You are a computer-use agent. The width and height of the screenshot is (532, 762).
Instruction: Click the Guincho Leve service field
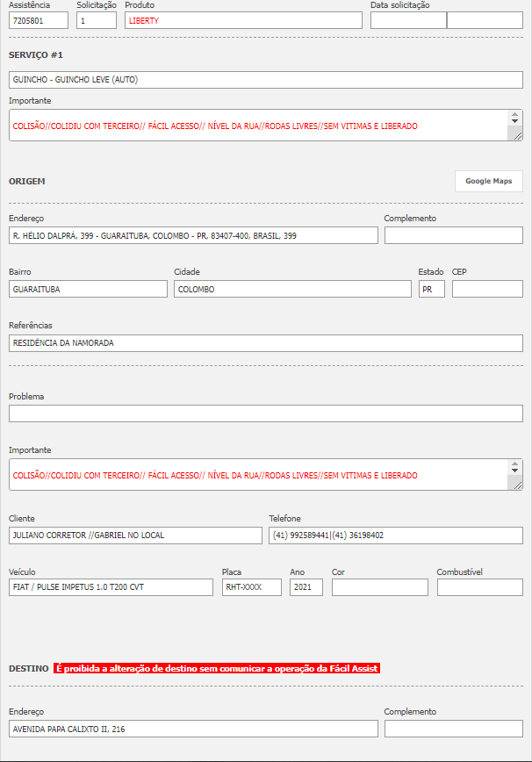coord(265,79)
